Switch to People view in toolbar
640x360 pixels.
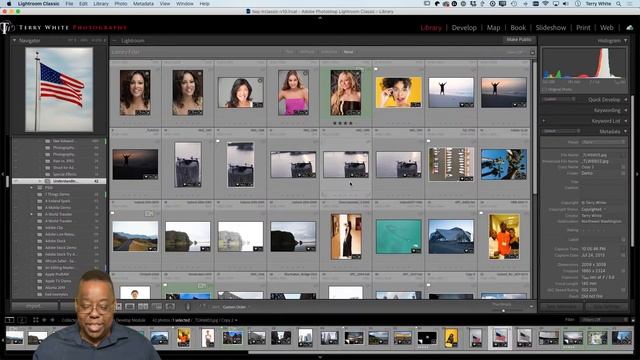(x=170, y=307)
